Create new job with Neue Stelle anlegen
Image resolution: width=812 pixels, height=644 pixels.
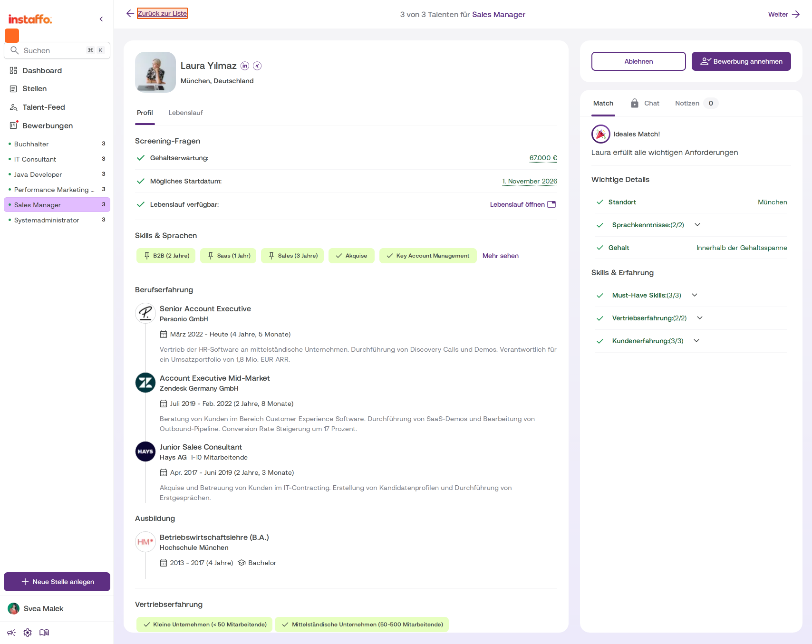(x=57, y=582)
